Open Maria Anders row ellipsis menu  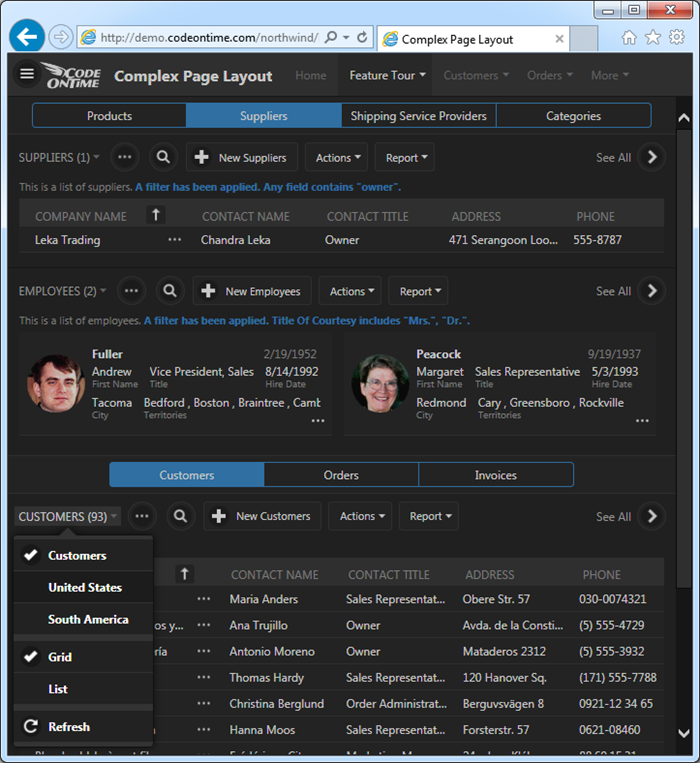pyautogui.click(x=204, y=599)
